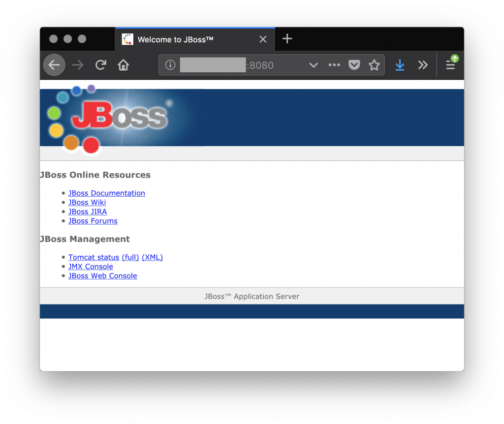
Task: Show site information icon in address bar
Action: click(170, 65)
